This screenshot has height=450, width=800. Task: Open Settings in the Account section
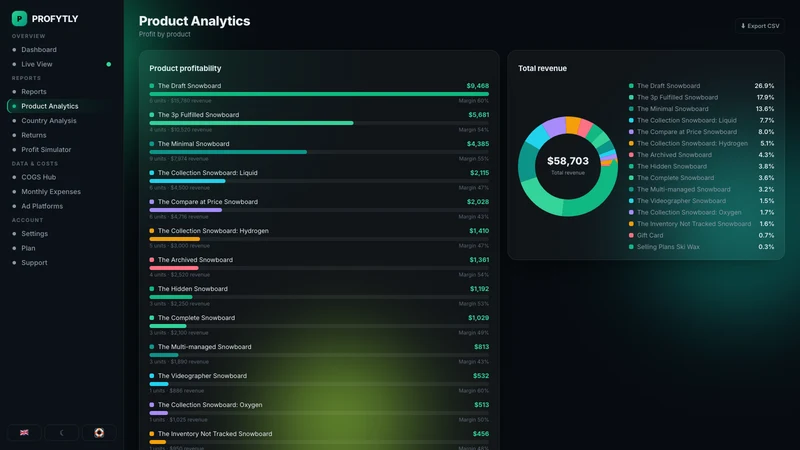point(62,234)
